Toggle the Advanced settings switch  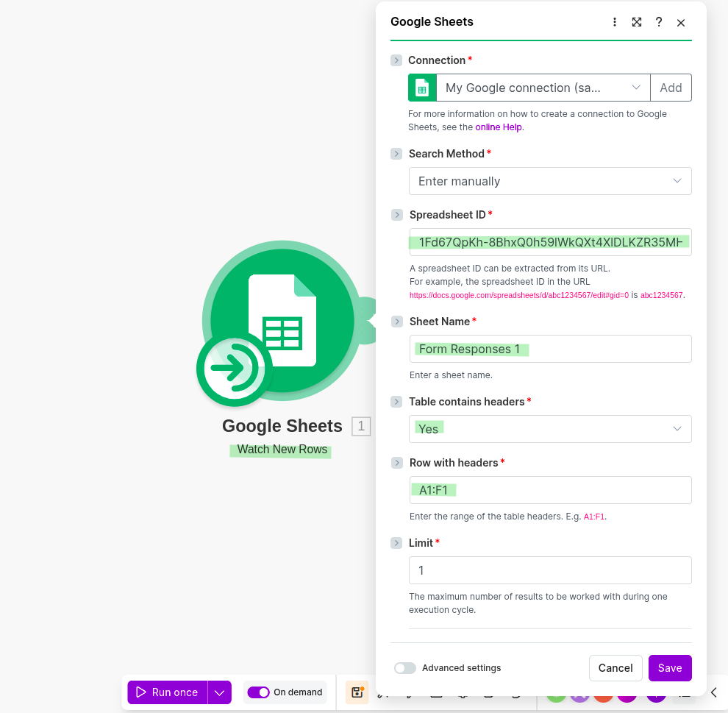pyautogui.click(x=405, y=668)
